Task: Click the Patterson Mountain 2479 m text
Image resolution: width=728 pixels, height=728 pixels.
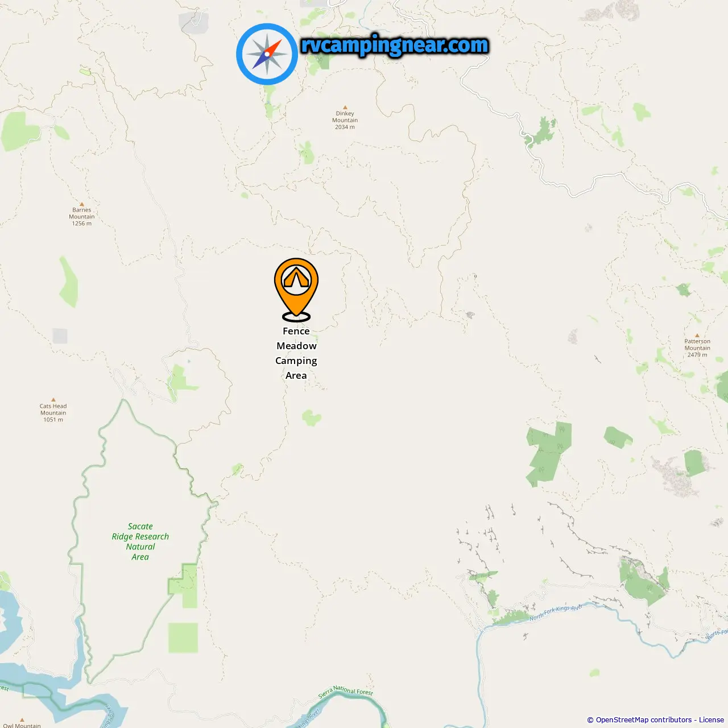Action: point(697,348)
